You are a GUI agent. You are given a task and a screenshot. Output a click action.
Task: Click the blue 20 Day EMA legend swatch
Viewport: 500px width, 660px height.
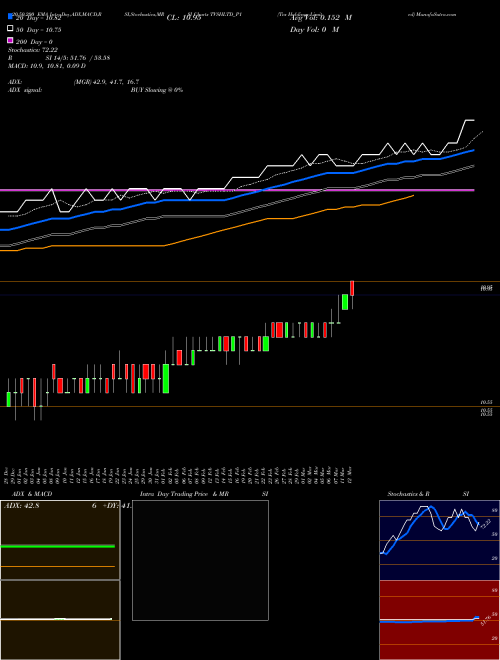point(11,17)
